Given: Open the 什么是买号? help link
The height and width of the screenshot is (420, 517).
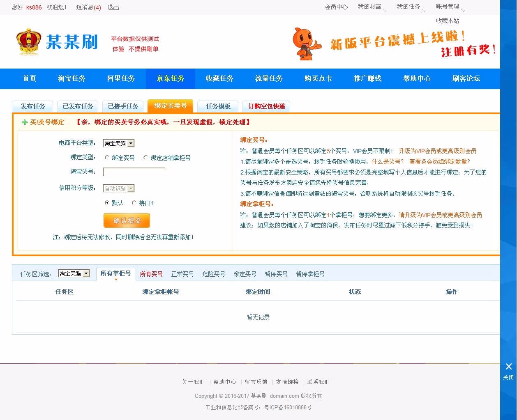Looking at the screenshot, I should click(388, 161).
